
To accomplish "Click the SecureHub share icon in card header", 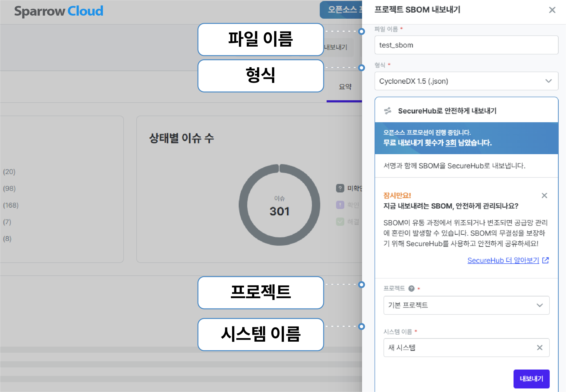I will pos(388,111).
